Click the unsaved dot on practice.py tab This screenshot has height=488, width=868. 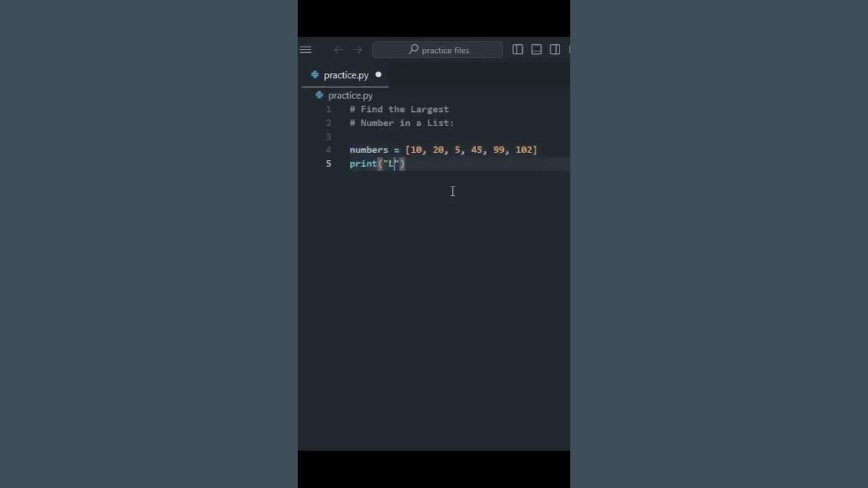click(378, 75)
